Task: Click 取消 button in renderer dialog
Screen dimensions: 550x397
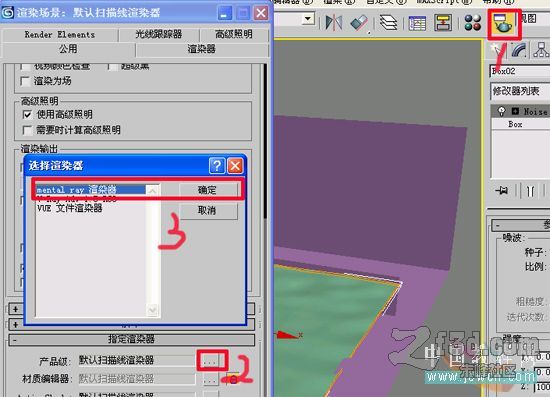Action: (207, 211)
